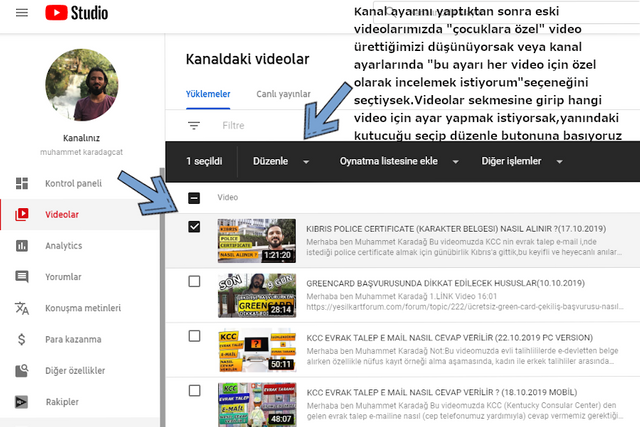The image size is (640, 427).
Task: Toggle the select-all videos checkbox
Action: tap(194, 198)
